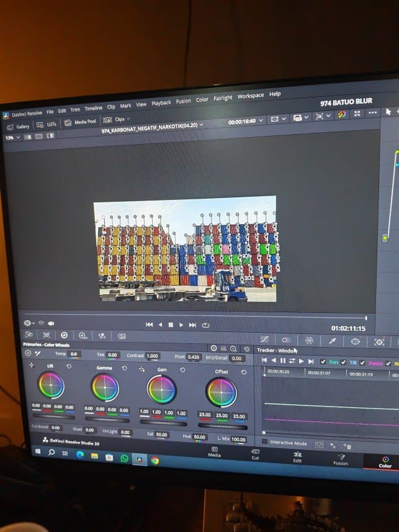Click the Offset master wheel slider
This screenshot has width=399, height=532.
pyautogui.click(x=223, y=426)
